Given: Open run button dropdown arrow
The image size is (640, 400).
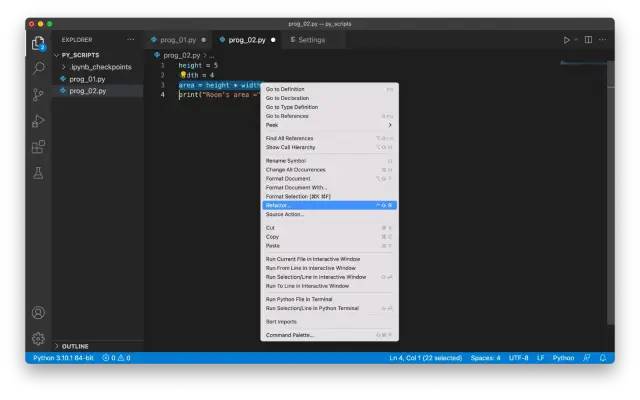Looking at the screenshot, I should [x=576, y=40].
